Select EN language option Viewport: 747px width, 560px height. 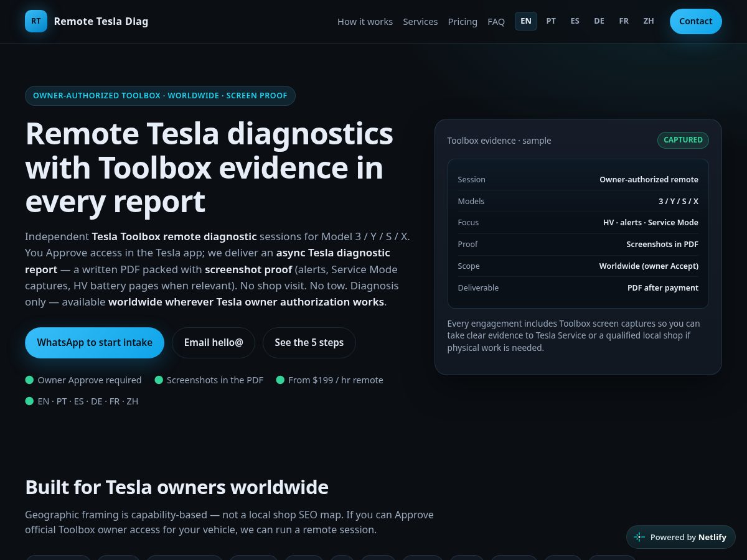tap(526, 21)
